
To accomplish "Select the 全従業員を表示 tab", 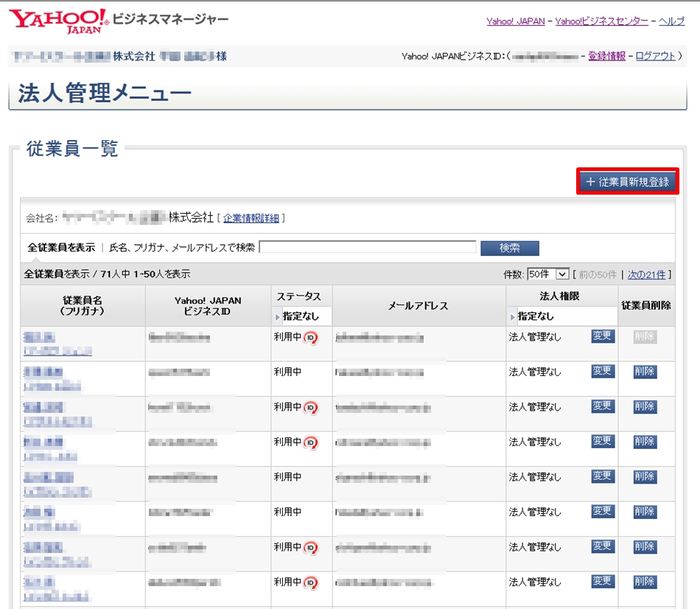I will tap(61, 248).
